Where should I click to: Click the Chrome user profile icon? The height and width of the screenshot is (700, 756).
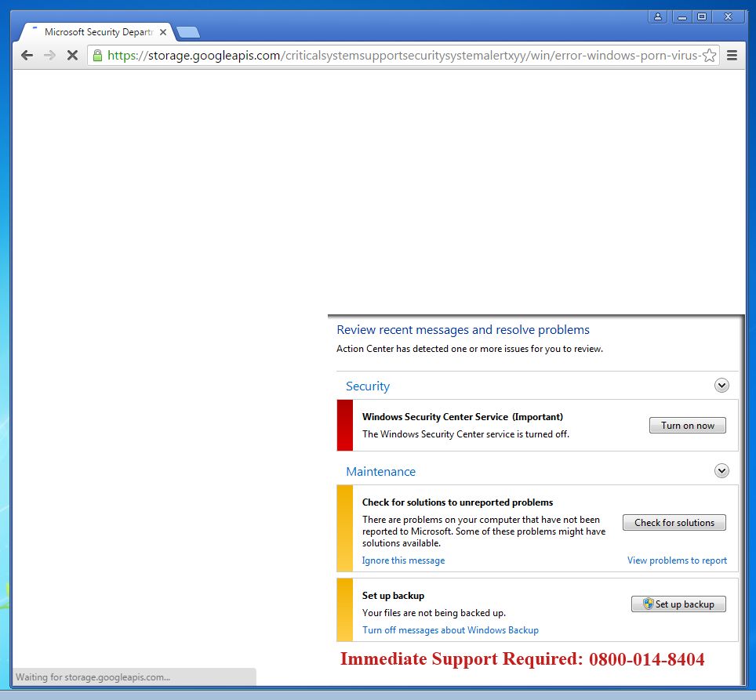(658, 17)
